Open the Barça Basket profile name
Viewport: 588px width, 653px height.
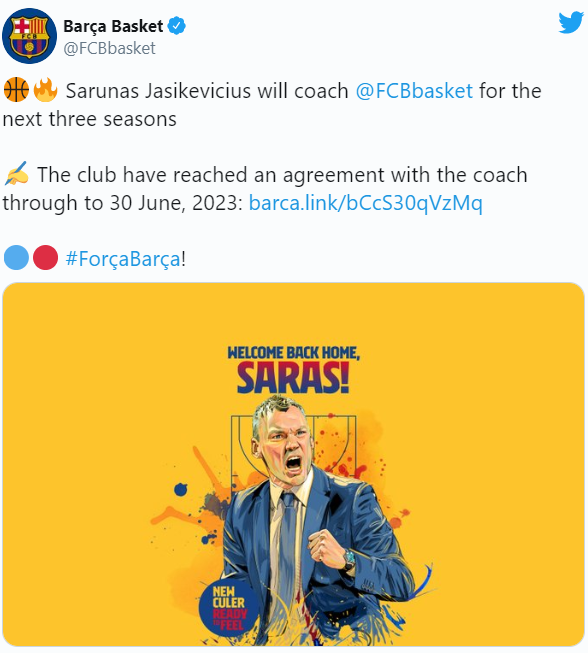coord(113,26)
